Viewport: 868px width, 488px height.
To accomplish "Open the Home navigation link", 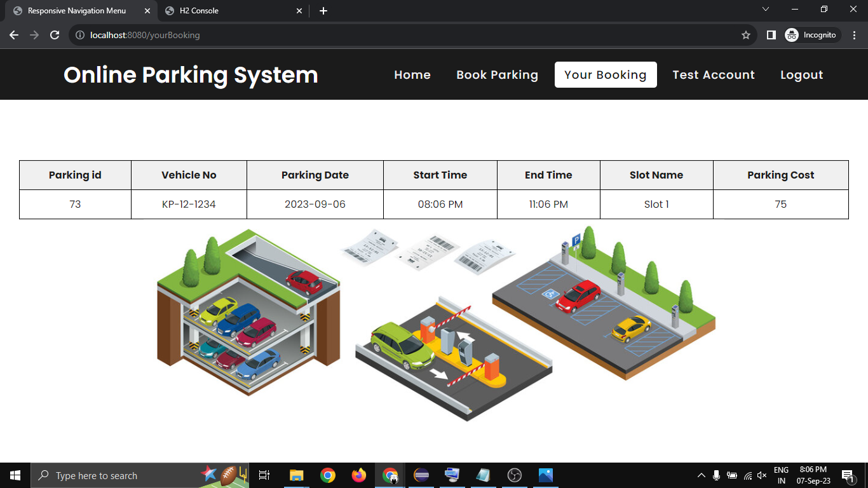I will tap(412, 75).
